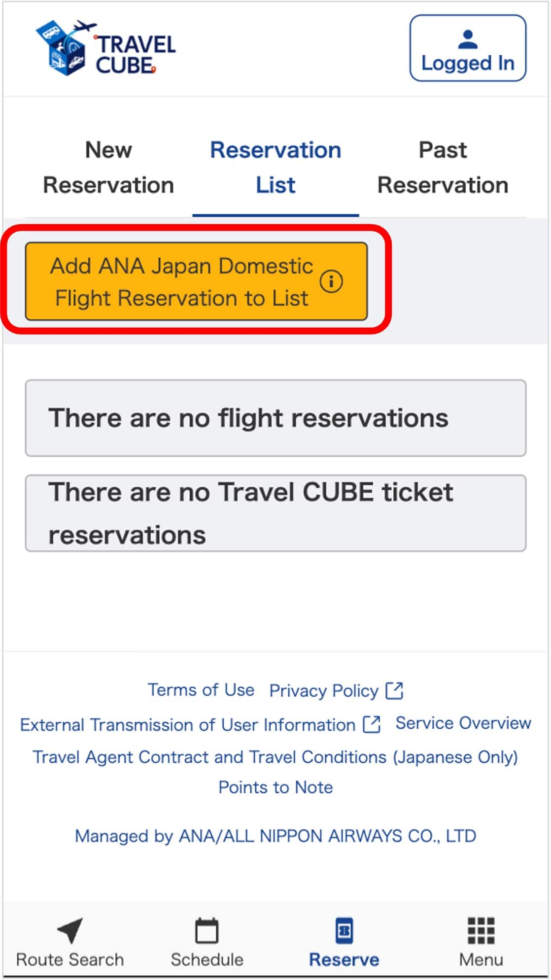Open the Privacy Policy link
Screen dimensions: 551x980
tap(324, 691)
